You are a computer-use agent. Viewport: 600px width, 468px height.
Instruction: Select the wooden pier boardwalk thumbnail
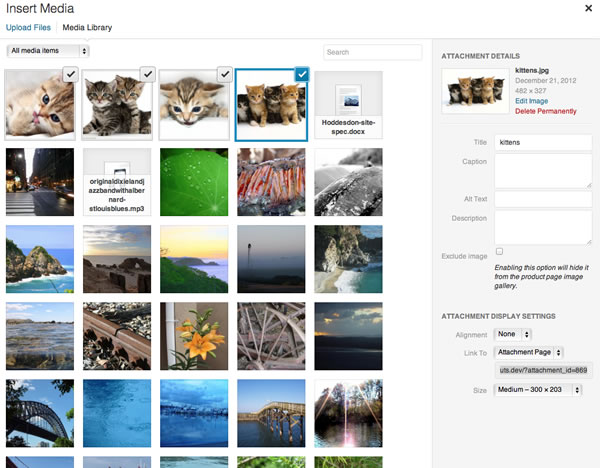[271, 413]
